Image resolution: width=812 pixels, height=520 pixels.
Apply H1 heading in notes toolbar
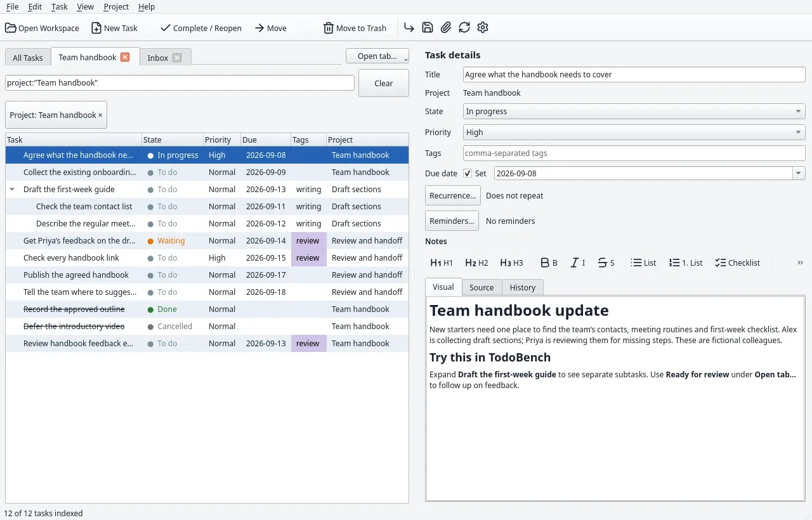point(442,263)
